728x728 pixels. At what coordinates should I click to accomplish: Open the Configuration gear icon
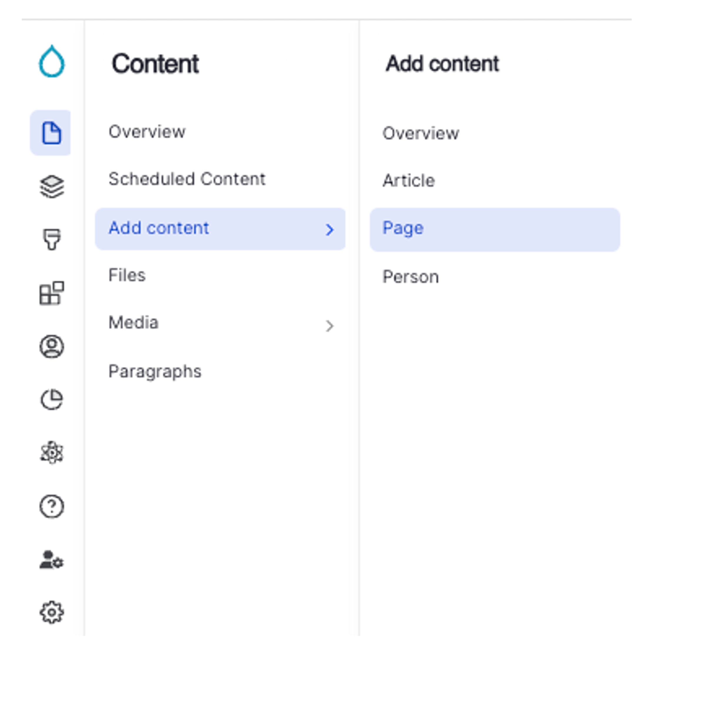click(52, 612)
